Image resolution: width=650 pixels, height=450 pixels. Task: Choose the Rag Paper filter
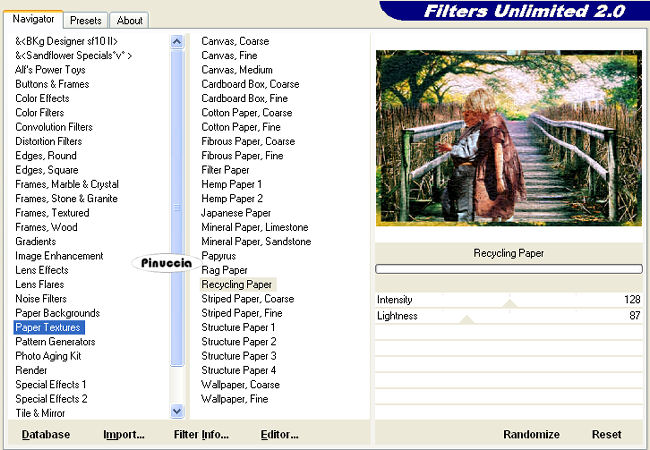[x=224, y=270]
